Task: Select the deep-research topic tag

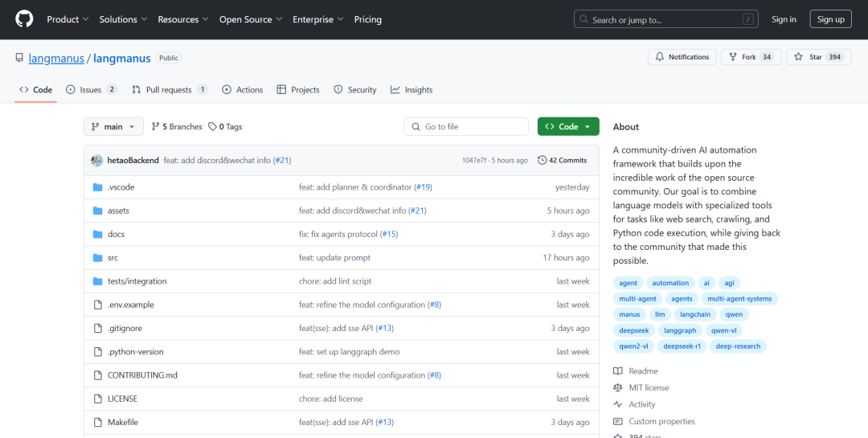Action: [738, 346]
